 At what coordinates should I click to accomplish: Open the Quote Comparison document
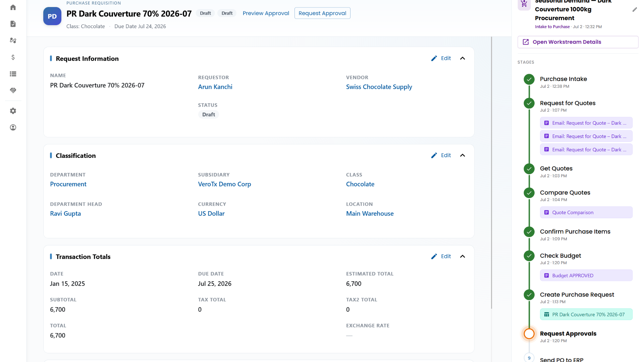click(x=586, y=213)
